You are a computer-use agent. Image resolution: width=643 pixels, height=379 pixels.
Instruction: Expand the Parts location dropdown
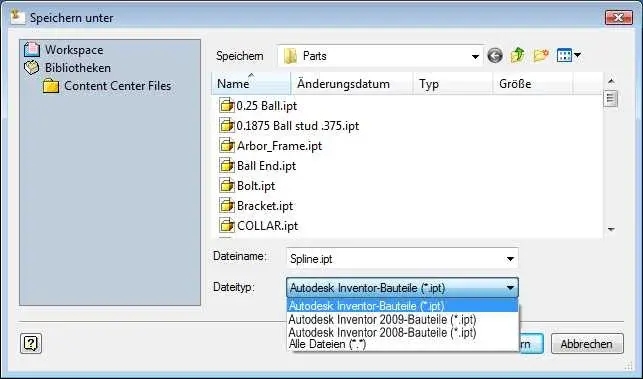point(475,56)
